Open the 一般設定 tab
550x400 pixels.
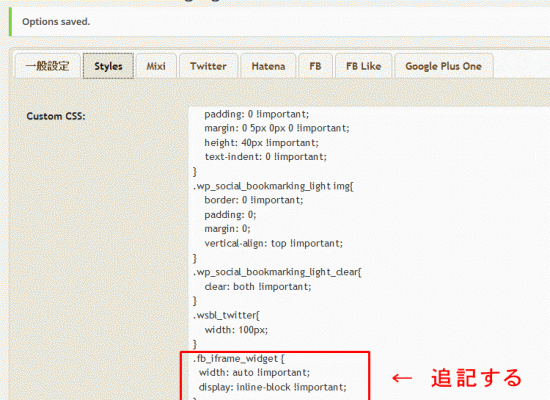[x=47, y=66]
